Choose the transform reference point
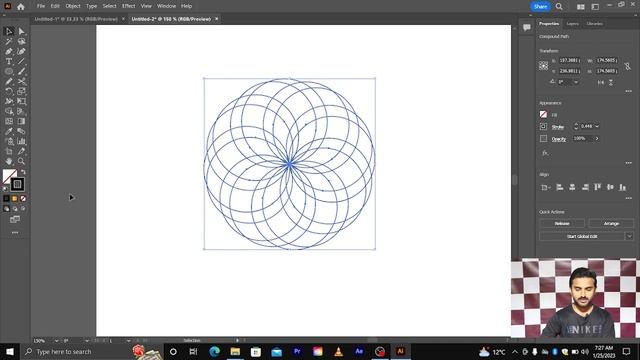 coord(543,66)
